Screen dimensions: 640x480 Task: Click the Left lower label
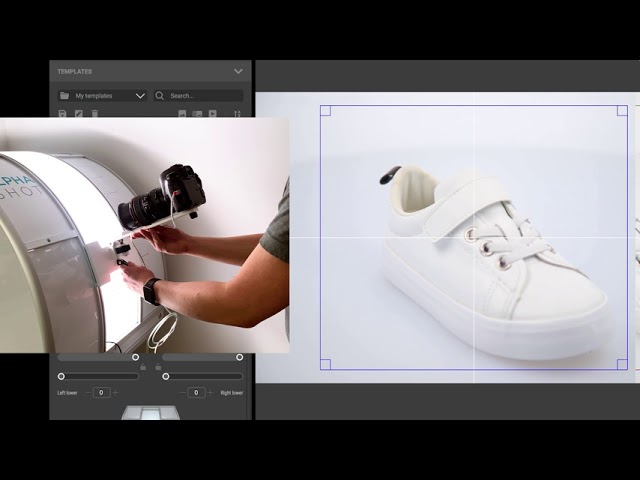click(67, 393)
